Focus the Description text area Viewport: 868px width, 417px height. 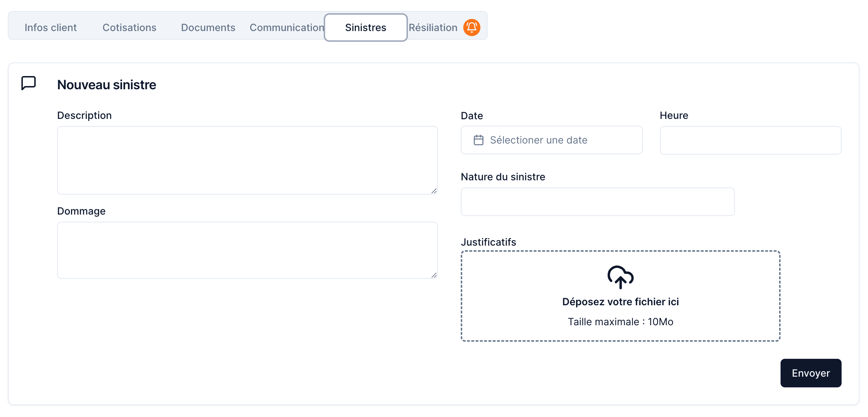coord(247,160)
